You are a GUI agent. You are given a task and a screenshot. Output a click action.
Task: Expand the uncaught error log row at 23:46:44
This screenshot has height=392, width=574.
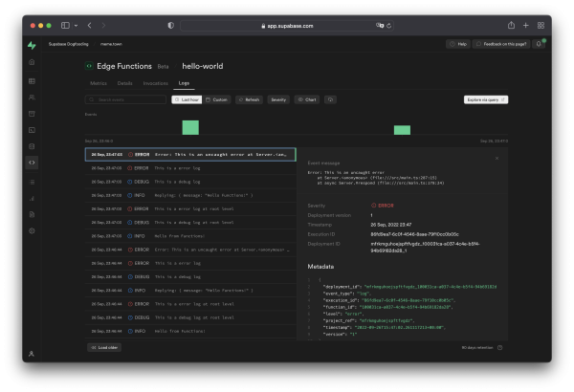pos(191,249)
